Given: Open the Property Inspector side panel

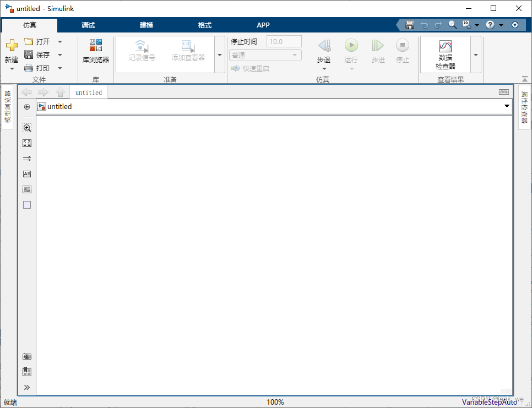Looking at the screenshot, I should [524, 107].
